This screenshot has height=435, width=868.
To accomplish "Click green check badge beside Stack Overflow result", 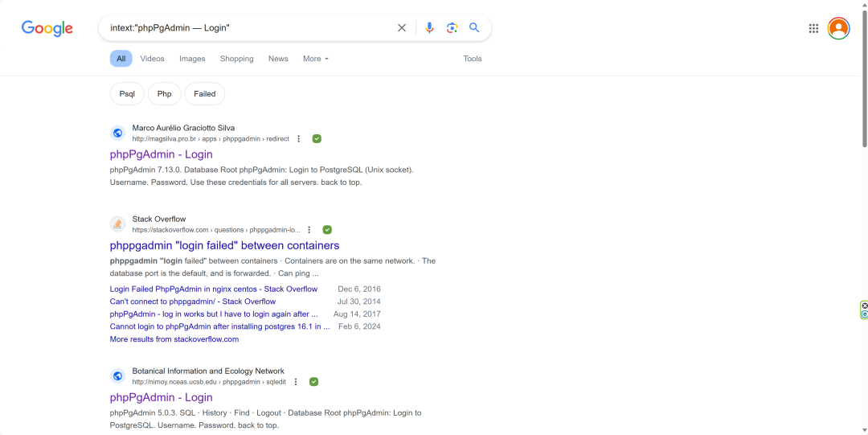I will [327, 230].
